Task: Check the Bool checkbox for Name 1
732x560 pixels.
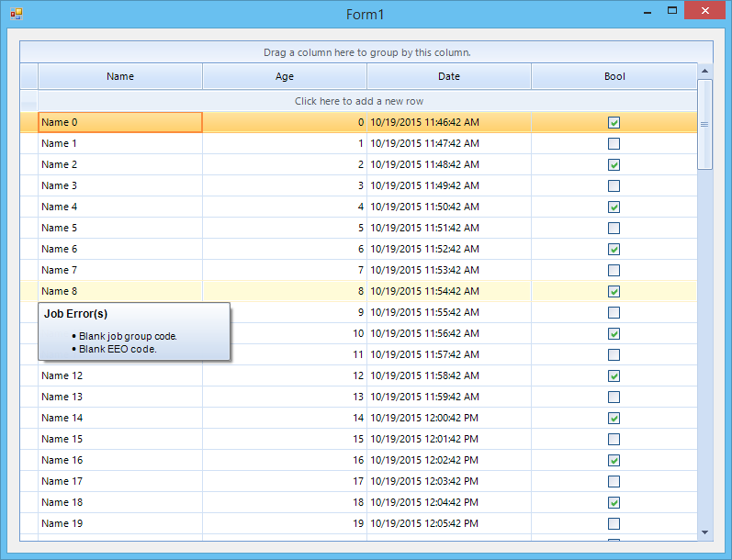Action: (614, 144)
